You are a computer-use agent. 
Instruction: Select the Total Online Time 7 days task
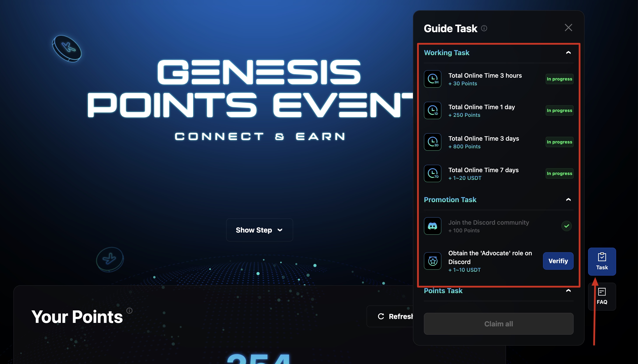tap(499, 173)
